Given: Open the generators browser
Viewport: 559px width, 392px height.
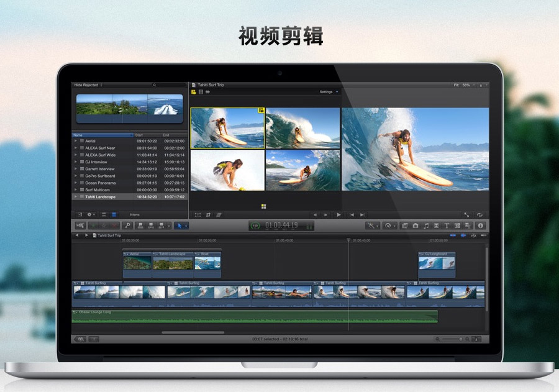Looking at the screenshot, I should click(x=457, y=226).
